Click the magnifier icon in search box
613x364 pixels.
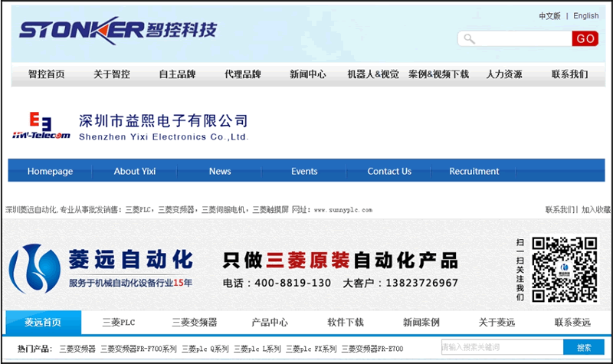(469, 39)
